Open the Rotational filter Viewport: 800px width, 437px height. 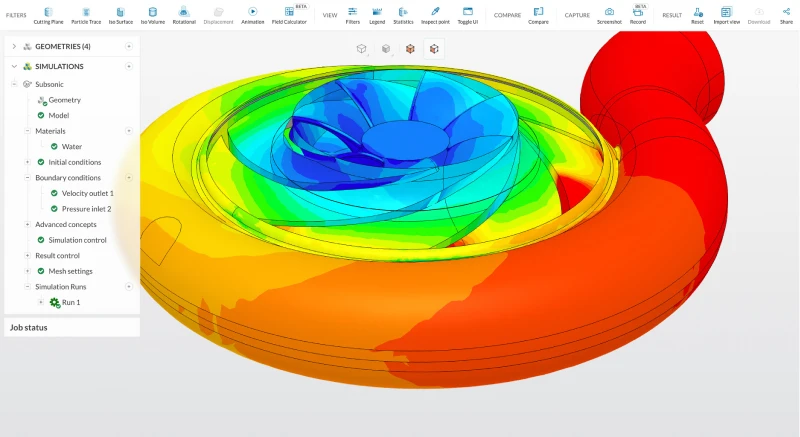tap(184, 16)
